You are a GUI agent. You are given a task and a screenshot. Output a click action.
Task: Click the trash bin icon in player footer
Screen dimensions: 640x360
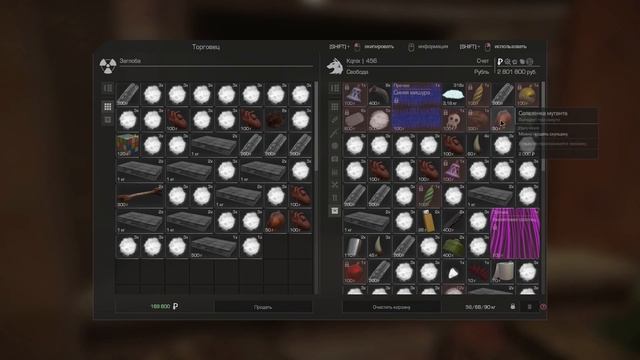(x=529, y=307)
